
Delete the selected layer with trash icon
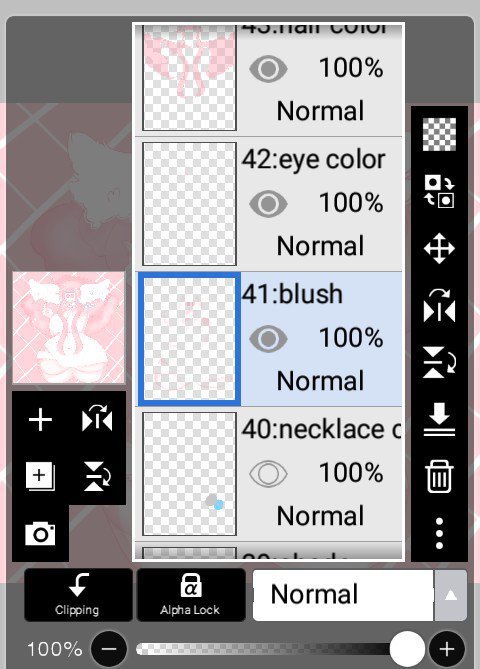tap(439, 476)
